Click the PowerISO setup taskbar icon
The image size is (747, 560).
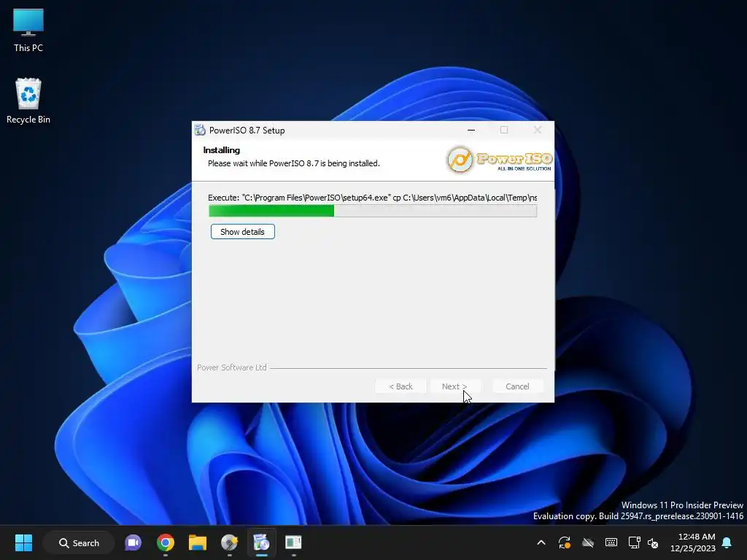coord(262,542)
